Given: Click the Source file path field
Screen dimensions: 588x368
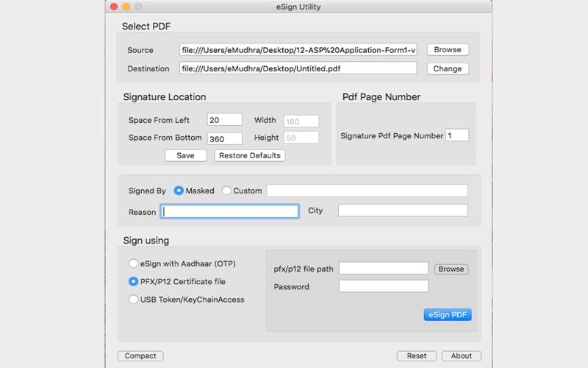Looking at the screenshot, I should coord(298,50).
